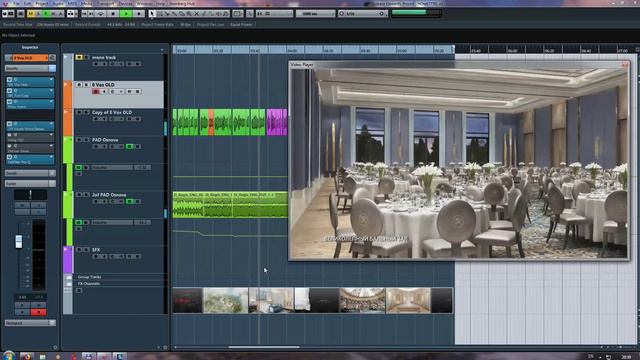Toggle second insert slot power button
This screenshot has height=360, width=640.
tap(9, 91)
